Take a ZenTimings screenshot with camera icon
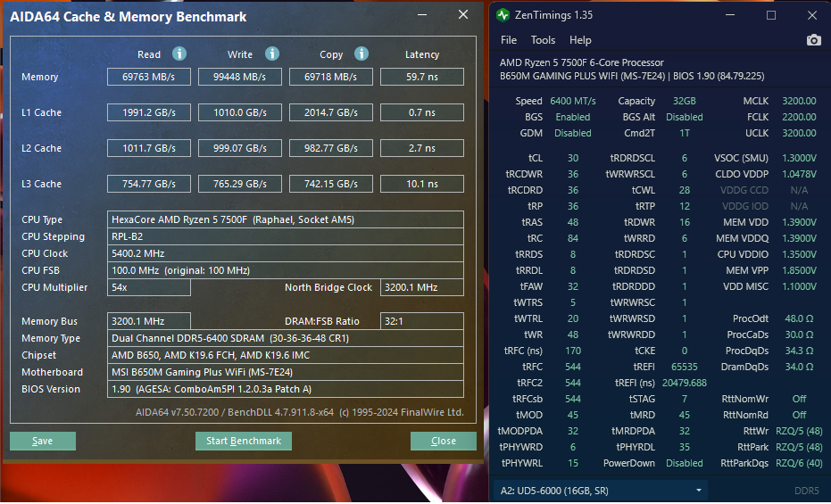This screenshot has width=831, height=504. (x=813, y=40)
